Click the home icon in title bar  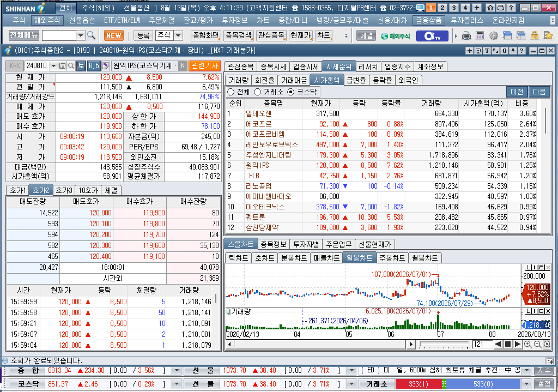click(x=490, y=8)
